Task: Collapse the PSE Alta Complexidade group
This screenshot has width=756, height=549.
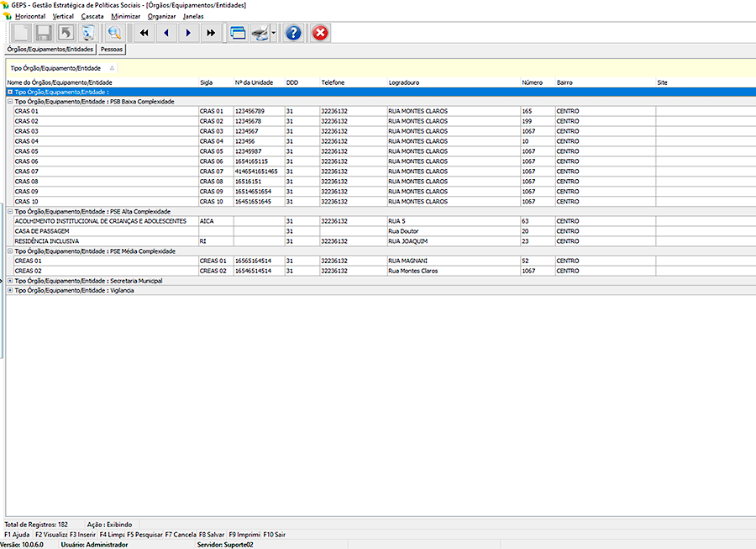Action: click(10, 211)
